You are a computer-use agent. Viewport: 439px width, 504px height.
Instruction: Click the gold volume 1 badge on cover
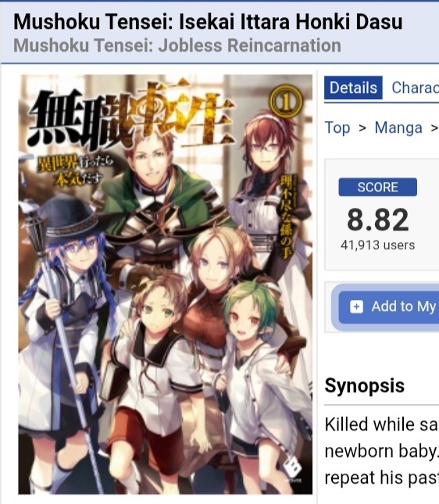coord(285,101)
